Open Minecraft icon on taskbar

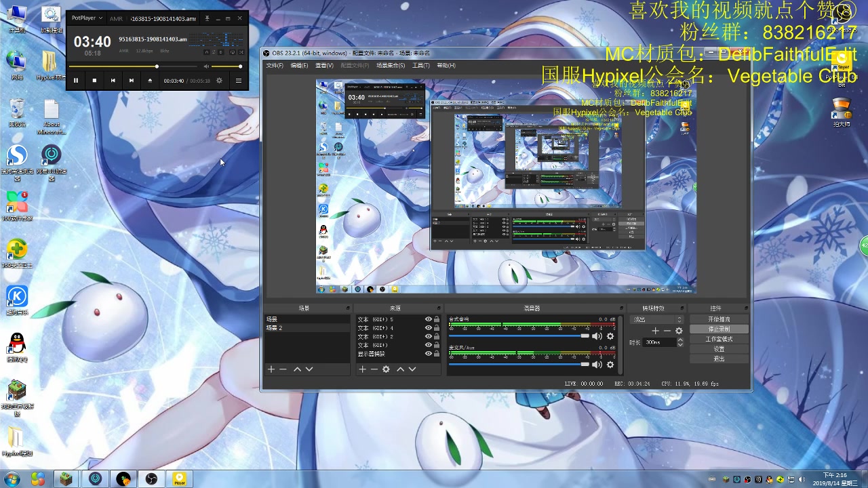[x=66, y=479]
